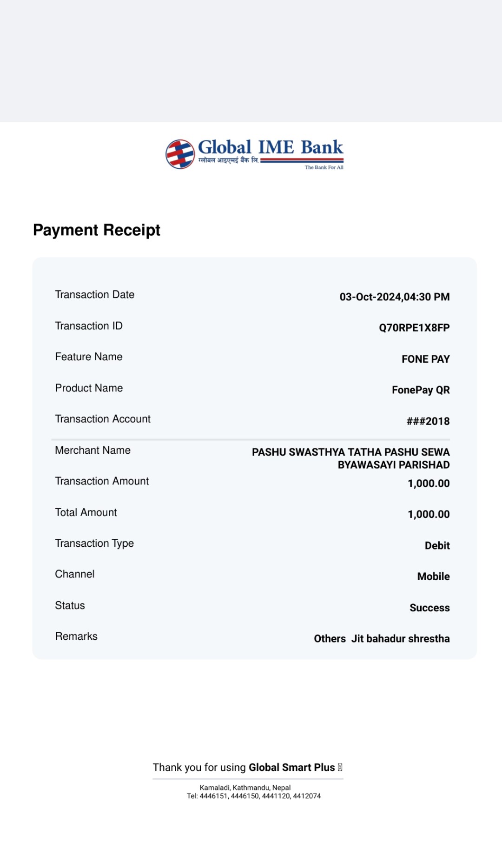The width and height of the screenshot is (502, 868).
Task: Click the Success status value
Action: pyautogui.click(x=429, y=608)
